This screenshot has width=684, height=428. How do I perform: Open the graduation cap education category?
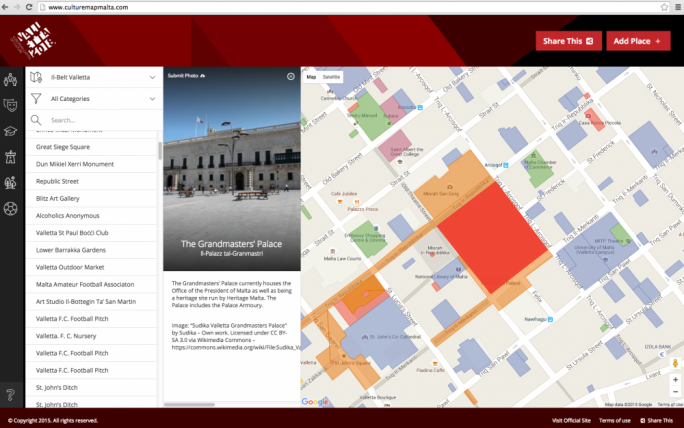11,131
